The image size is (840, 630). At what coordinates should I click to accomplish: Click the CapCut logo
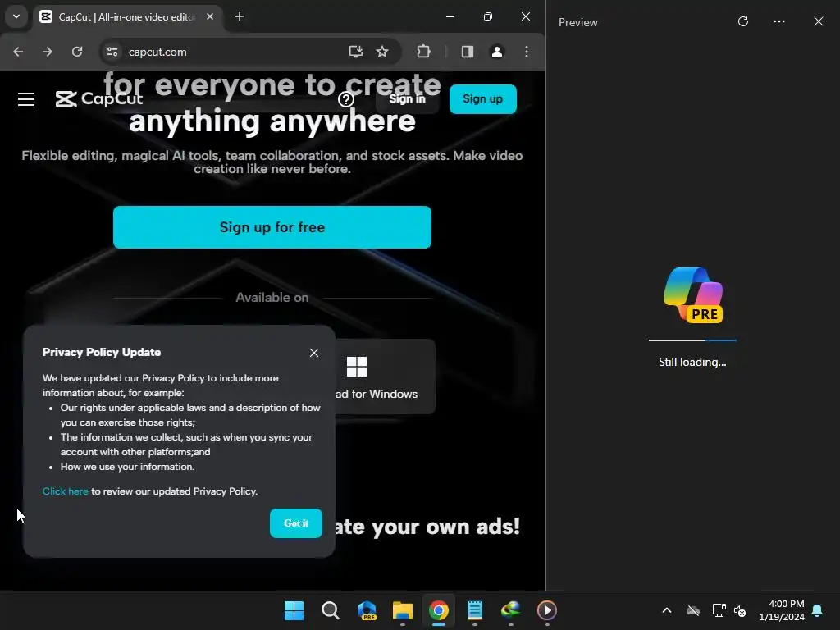click(x=99, y=99)
